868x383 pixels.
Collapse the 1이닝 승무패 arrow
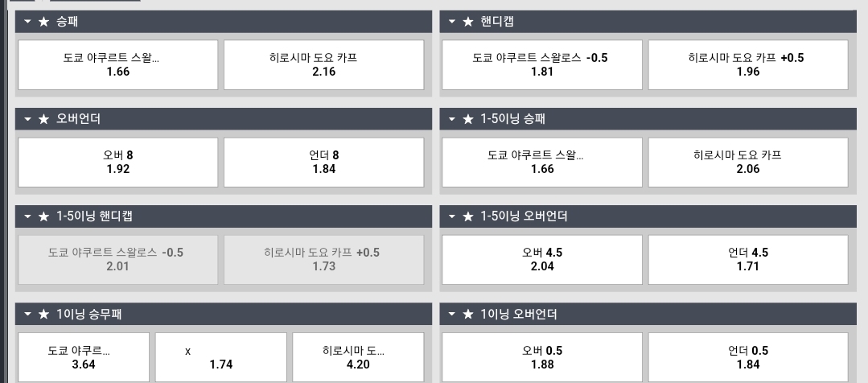click(x=27, y=315)
